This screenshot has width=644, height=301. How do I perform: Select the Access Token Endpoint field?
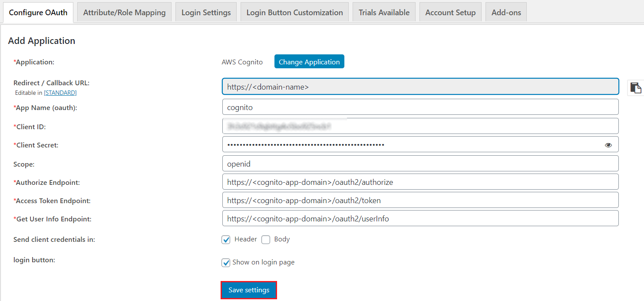(420, 200)
